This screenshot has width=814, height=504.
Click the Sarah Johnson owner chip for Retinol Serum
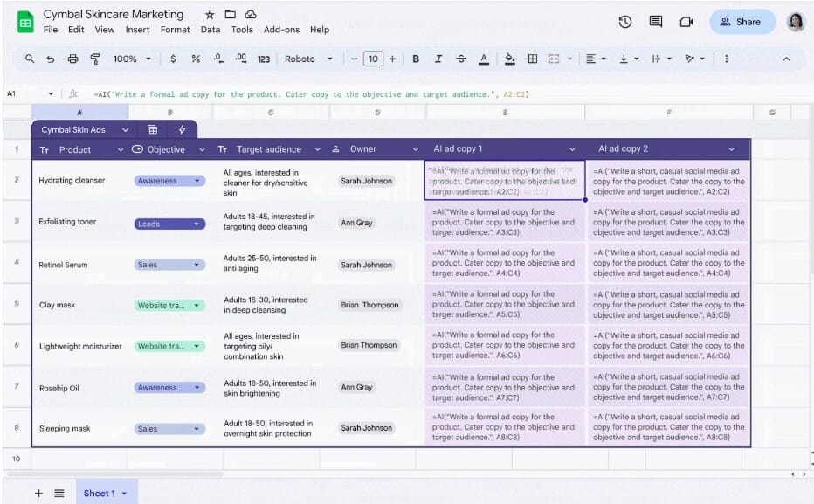[x=366, y=265]
